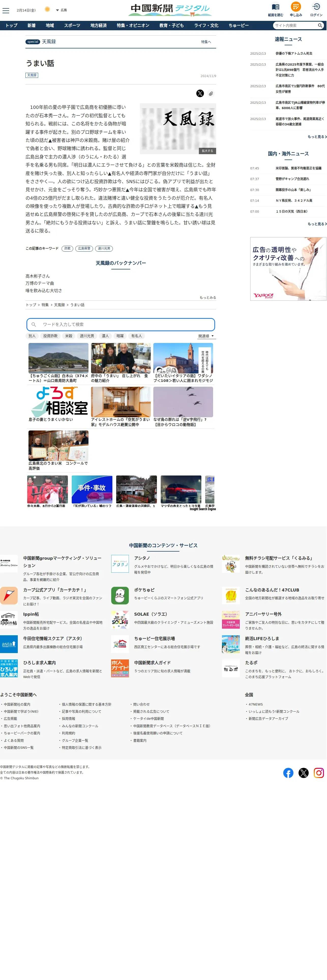Click the カーチカチ app icon
The width and height of the screenshot is (327, 980).
[9, 595]
